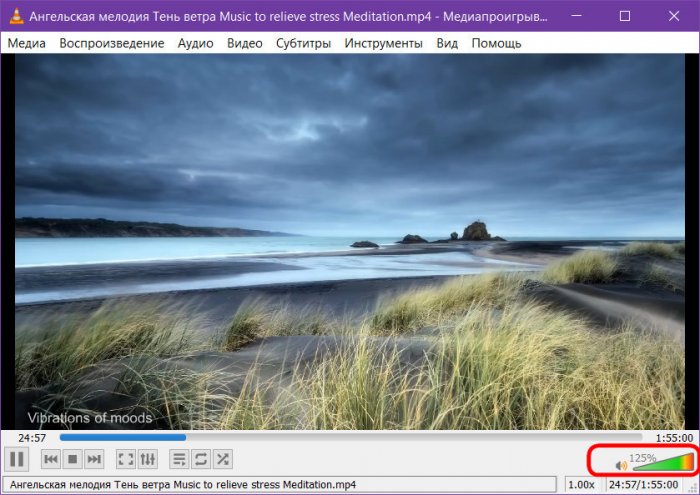Show the playlist panel
The image size is (700, 495).
(179, 459)
